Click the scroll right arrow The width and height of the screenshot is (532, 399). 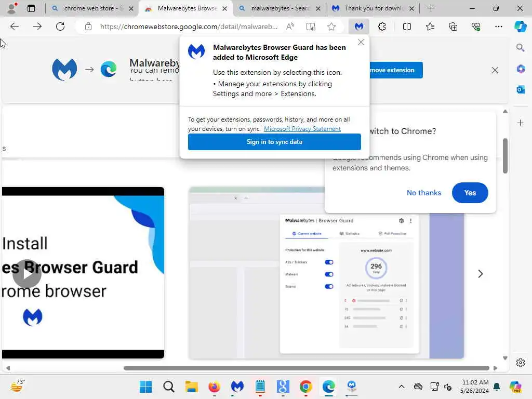click(x=495, y=368)
